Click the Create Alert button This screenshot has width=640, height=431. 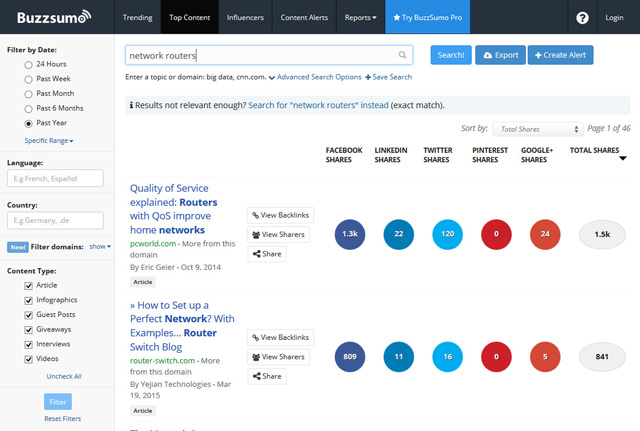coord(560,55)
